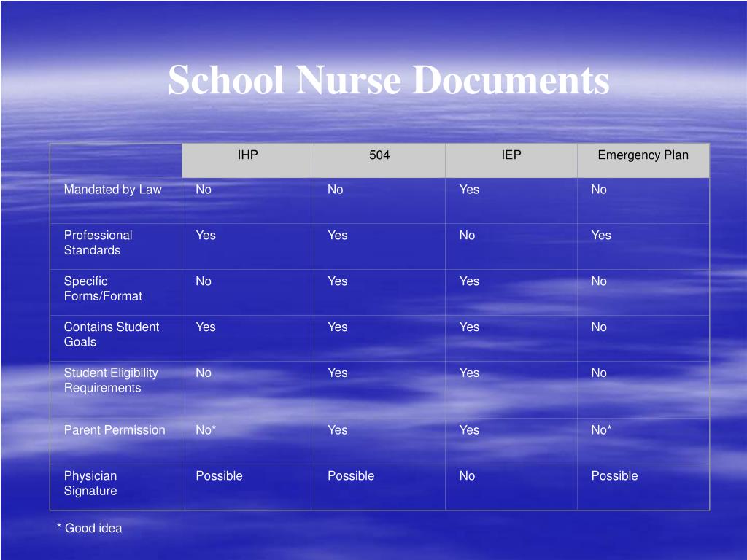The image size is (747, 560).
Task: Click IEP Yes in Parent Permission row
Action: pos(469,430)
